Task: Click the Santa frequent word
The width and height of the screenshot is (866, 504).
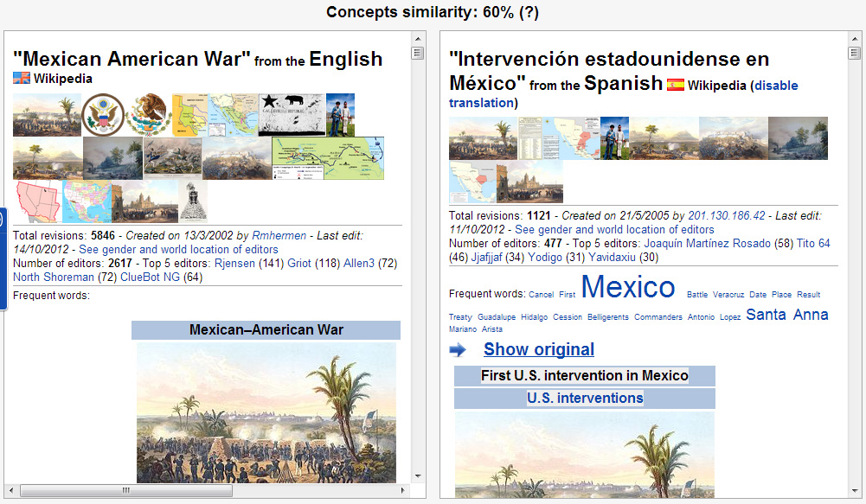Action: click(766, 315)
